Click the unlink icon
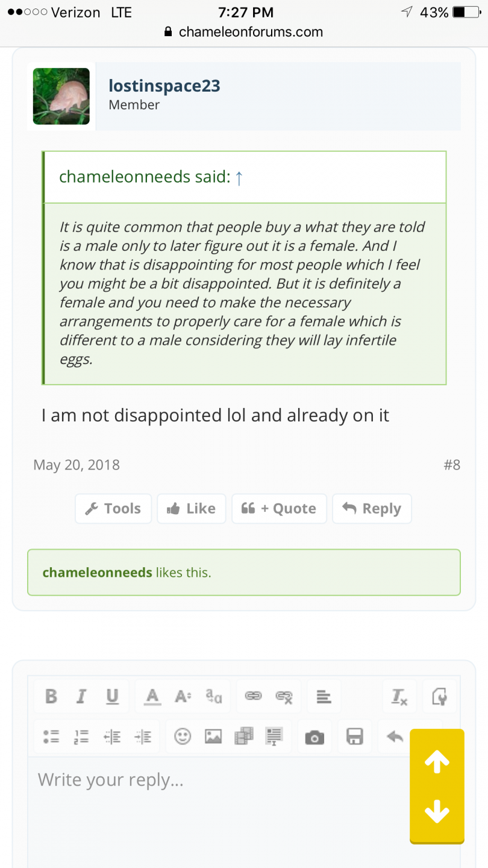The image size is (488, 868). pos(284,697)
